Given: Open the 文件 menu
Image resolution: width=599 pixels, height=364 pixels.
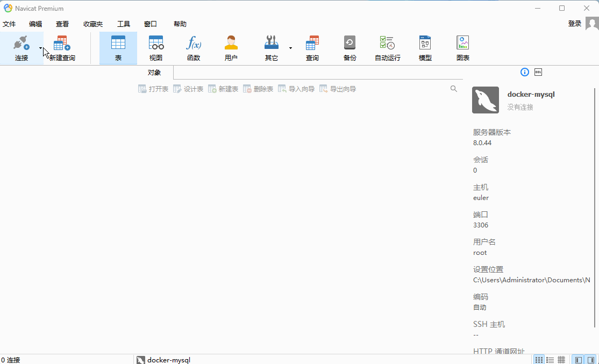Looking at the screenshot, I should (9, 24).
